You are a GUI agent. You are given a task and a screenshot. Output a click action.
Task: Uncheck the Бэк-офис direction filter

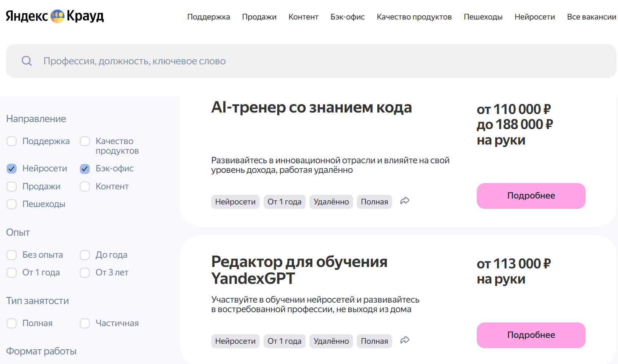click(85, 169)
